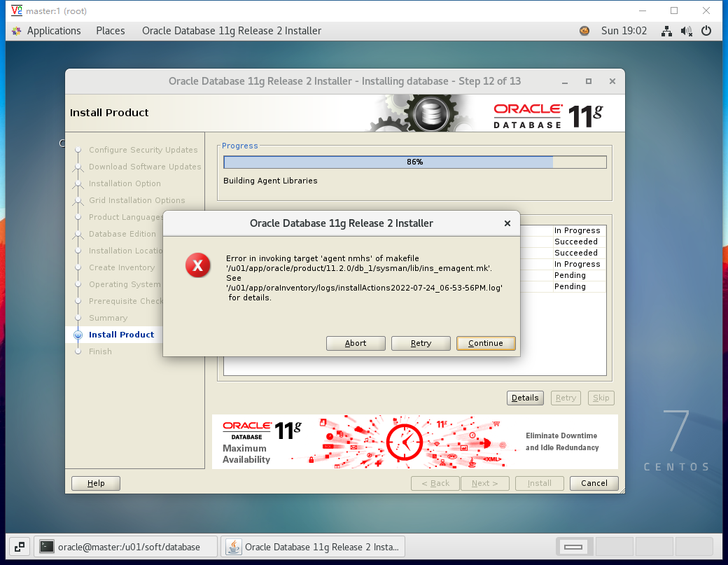Viewport: 728px width, 565px height.
Task: Click the Install Product step bullet icon
Action: point(78,335)
